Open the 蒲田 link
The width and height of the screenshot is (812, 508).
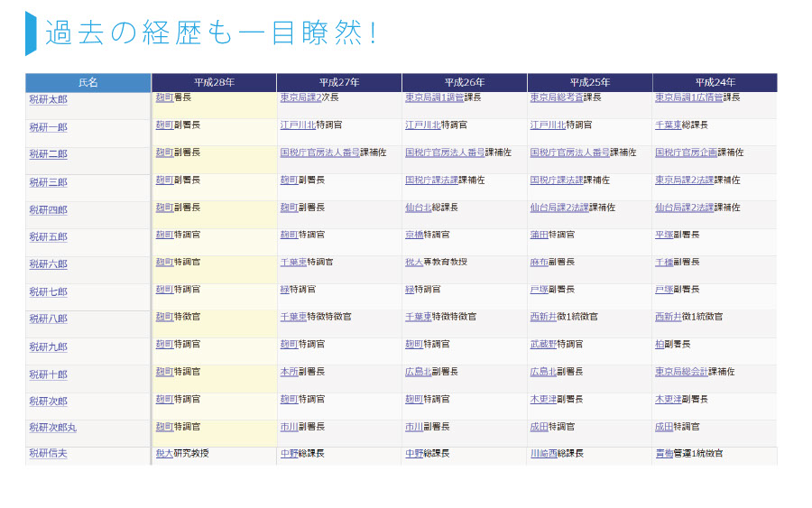point(540,235)
